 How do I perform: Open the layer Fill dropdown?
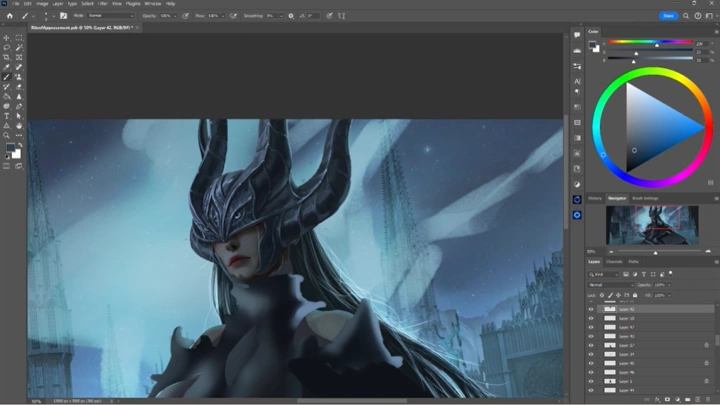click(669, 295)
